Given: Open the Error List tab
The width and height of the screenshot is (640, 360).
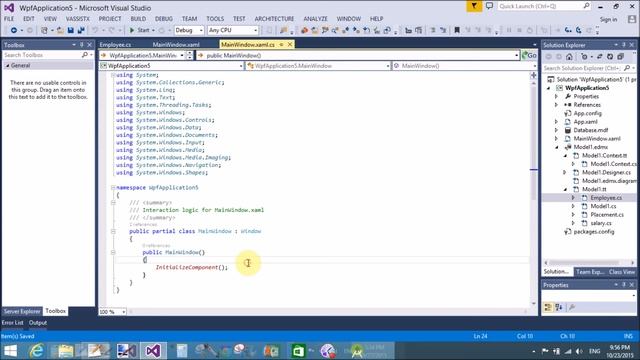Looking at the screenshot, I should [x=13, y=322].
